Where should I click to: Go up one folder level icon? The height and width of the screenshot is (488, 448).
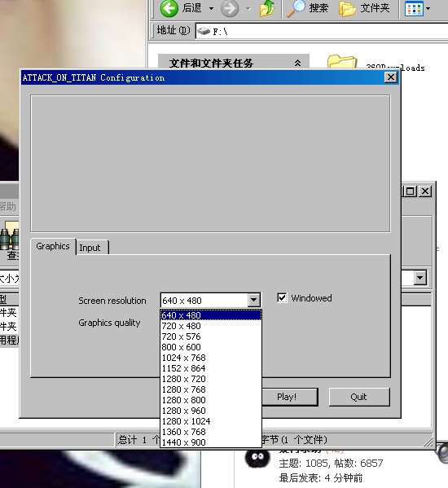267,8
